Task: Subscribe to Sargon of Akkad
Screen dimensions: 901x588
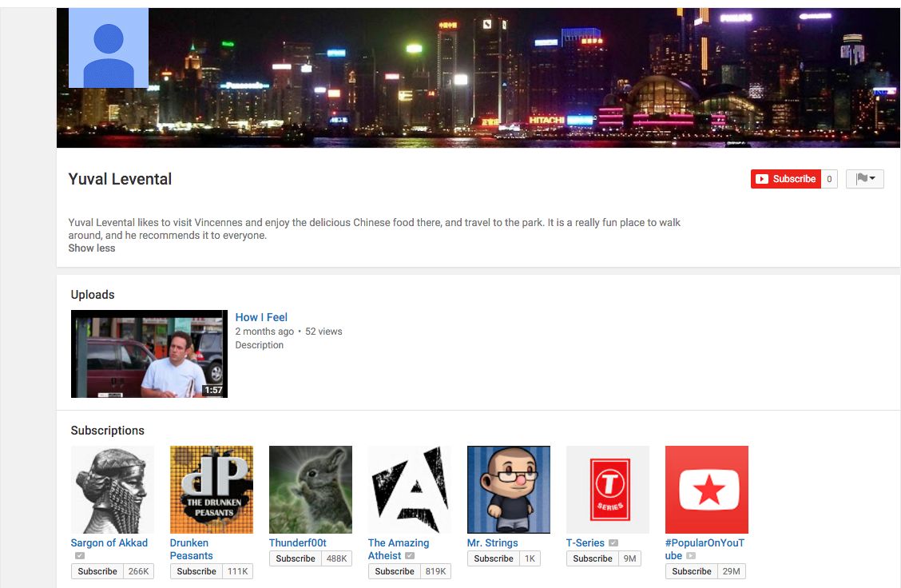Action: coord(97,571)
